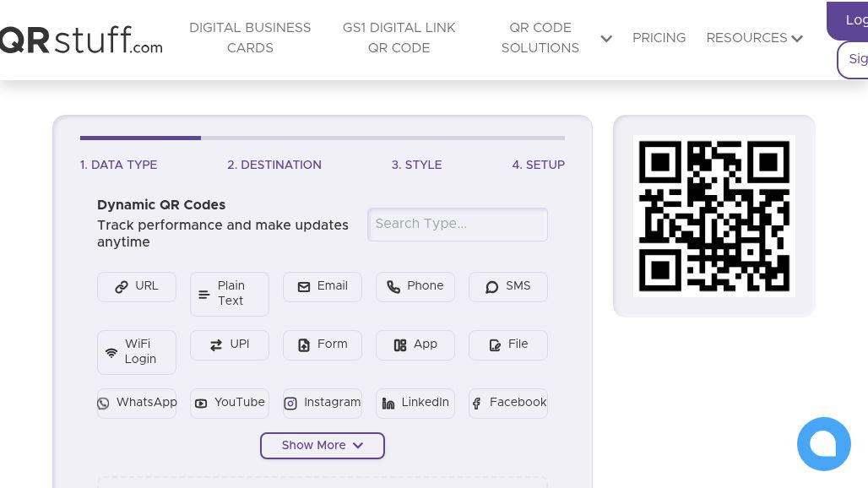Viewport: 868px width, 488px height.
Task: Select the YouTube play icon
Action: [x=201, y=404]
